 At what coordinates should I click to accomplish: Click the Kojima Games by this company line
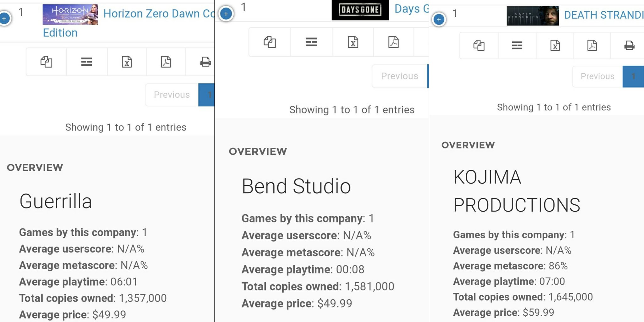click(x=514, y=235)
